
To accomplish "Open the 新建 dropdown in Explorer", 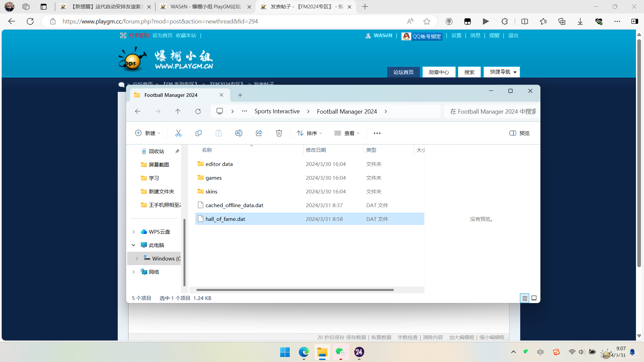I will (148, 133).
